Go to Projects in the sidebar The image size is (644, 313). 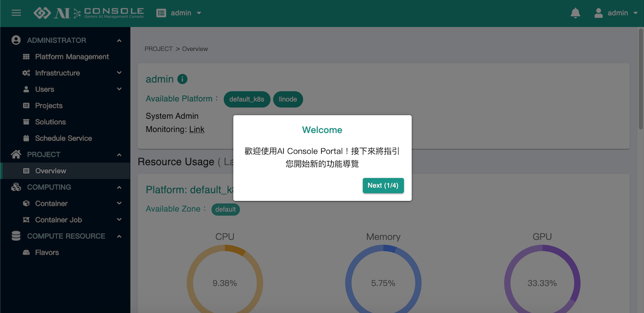pos(65,106)
